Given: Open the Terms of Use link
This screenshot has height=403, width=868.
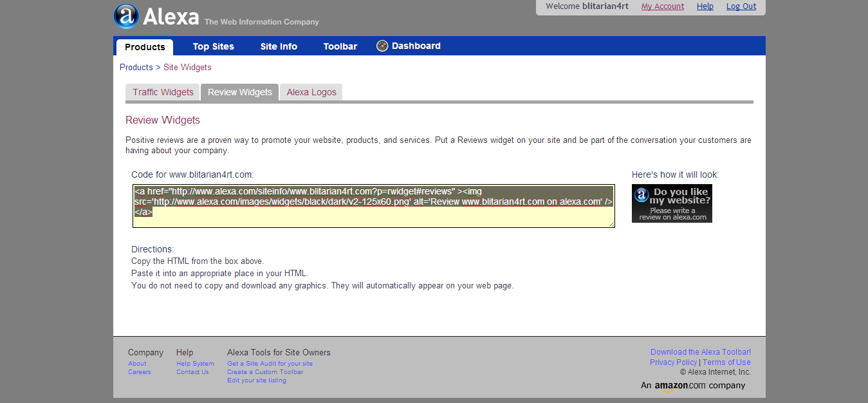Looking at the screenshot, I should (727, 362).
